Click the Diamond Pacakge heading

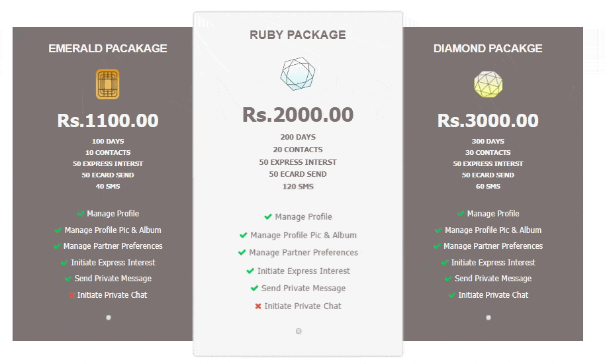click(x=488, y=48)
